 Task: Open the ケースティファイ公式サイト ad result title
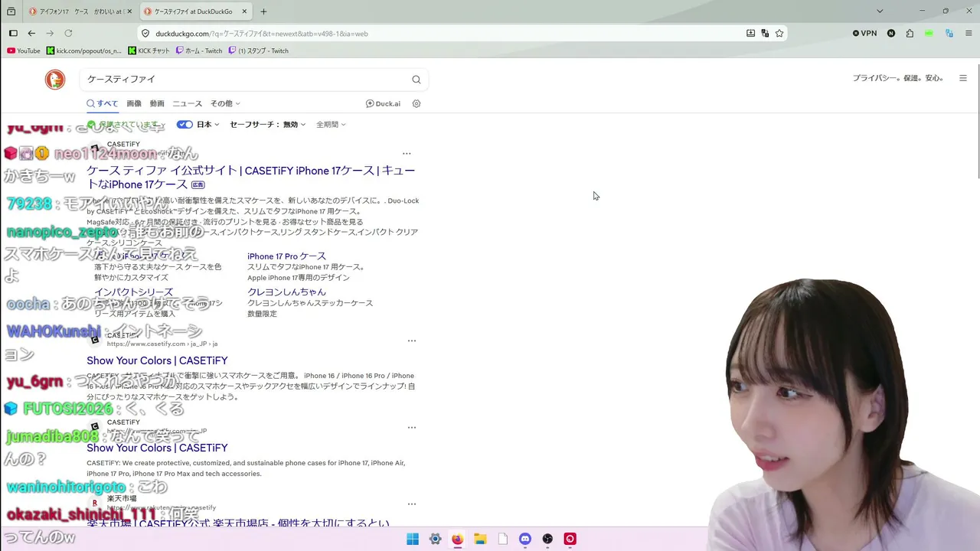[x=251, y=178]
